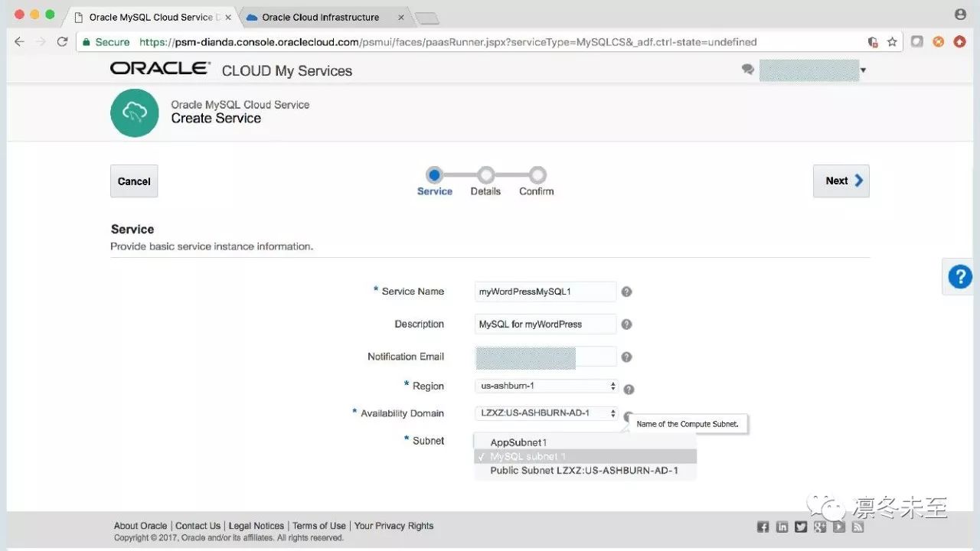Click the browser address bar URL

[x=448, y=42]
